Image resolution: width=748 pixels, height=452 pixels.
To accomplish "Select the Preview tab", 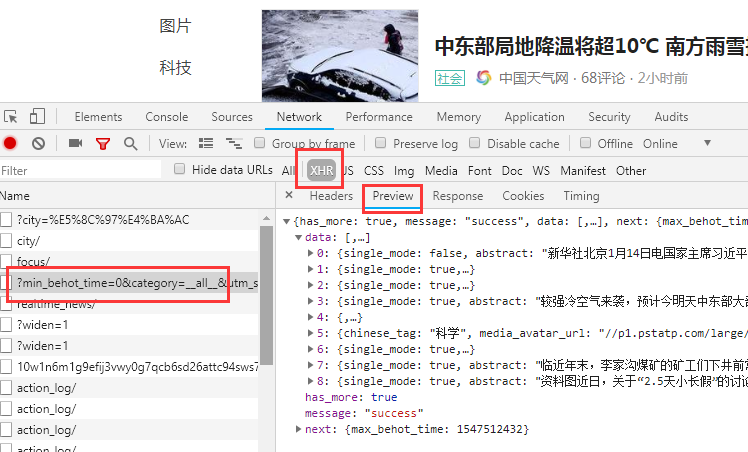I will click(x=393, y=196).
